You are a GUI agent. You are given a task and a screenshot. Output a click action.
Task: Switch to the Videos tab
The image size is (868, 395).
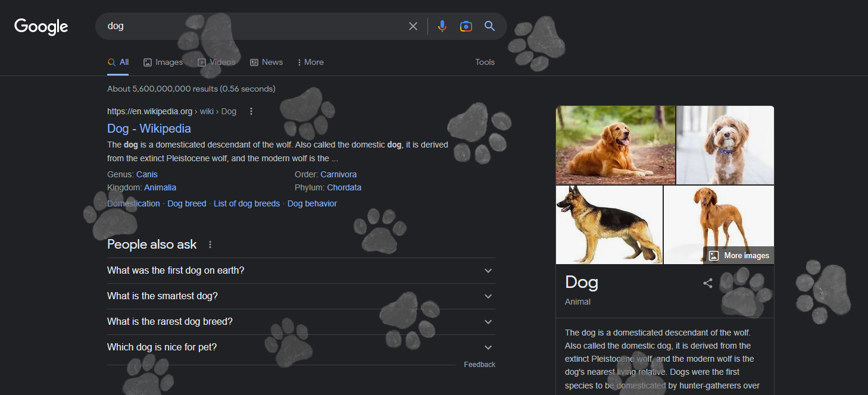[217, 62]
